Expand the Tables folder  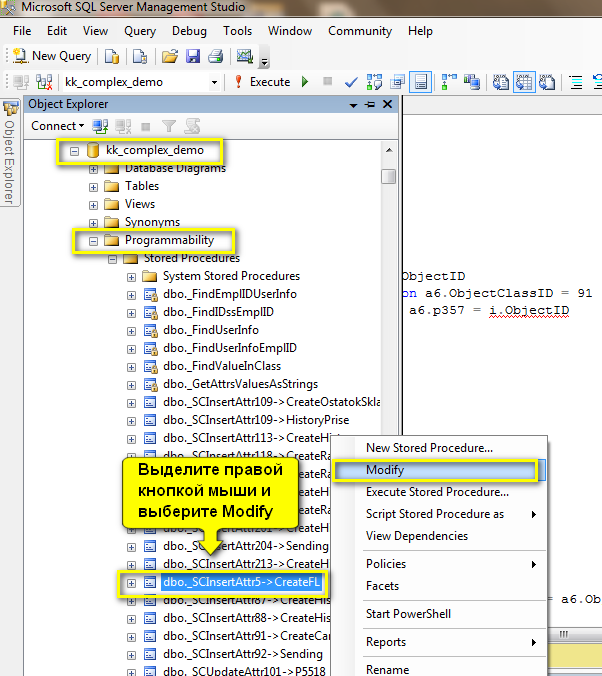coord(93,187)
